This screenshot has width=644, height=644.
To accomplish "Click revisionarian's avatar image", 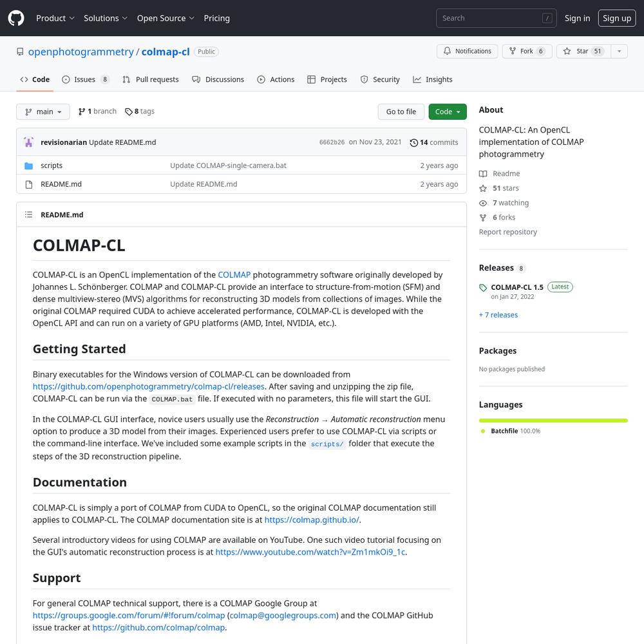I will tap(29, 142).
